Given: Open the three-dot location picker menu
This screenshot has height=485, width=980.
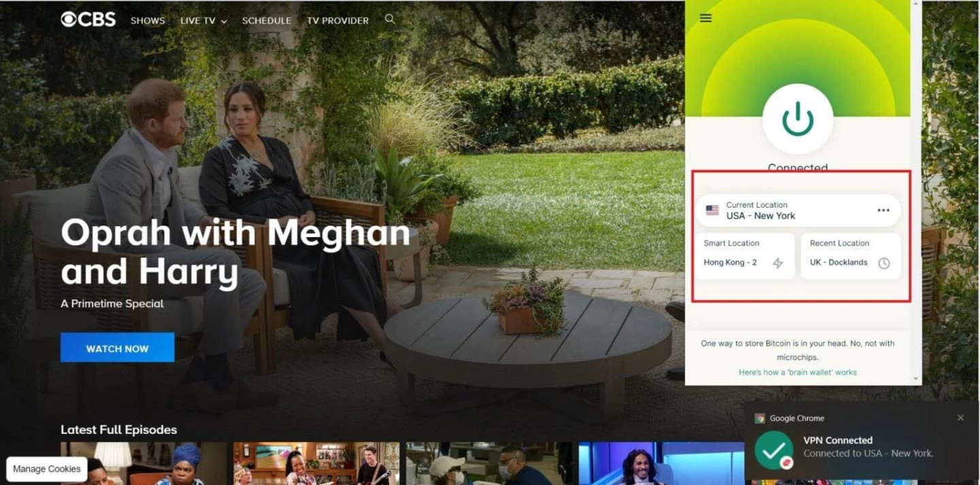Looking at the screenshot, I should click(883, 210).
